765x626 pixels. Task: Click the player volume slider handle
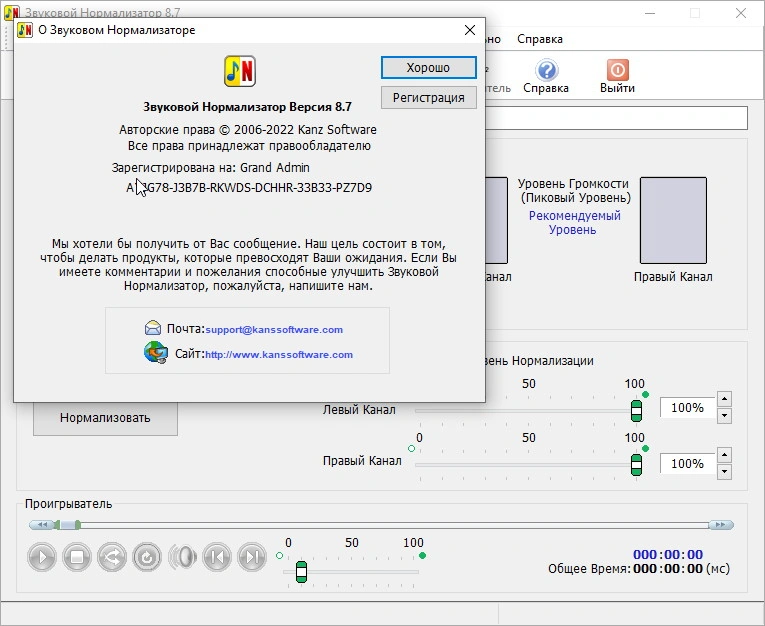click(x=302, y=572)
